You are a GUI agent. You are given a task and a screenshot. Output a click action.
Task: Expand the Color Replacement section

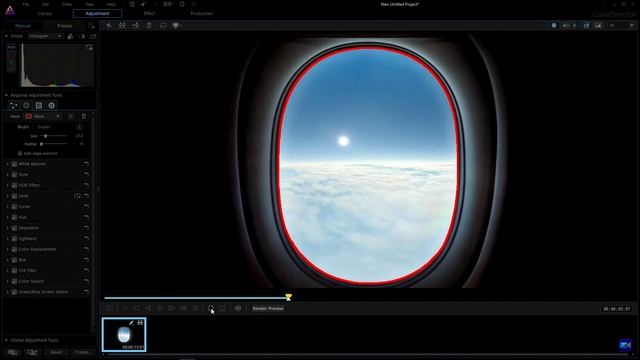coord(8,249)
